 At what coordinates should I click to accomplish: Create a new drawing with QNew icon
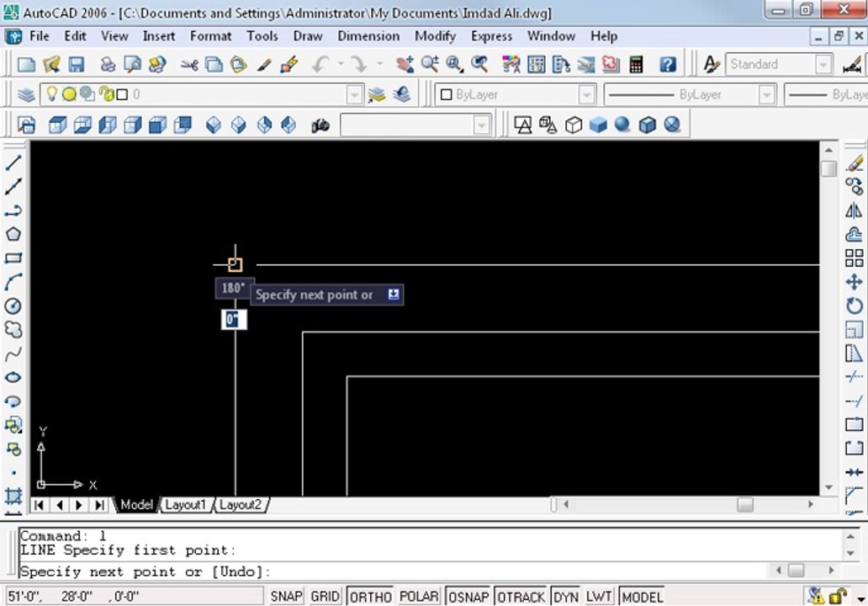click(x=27, y=64)
